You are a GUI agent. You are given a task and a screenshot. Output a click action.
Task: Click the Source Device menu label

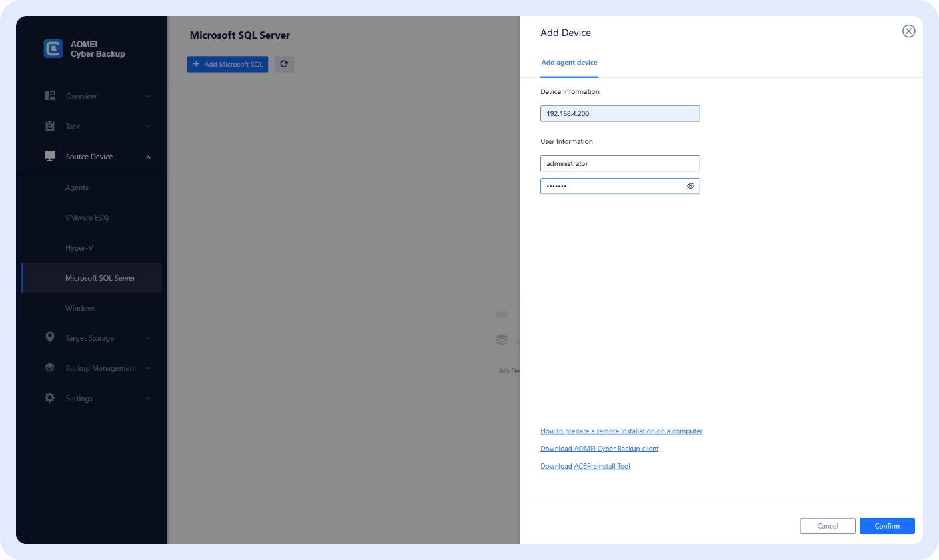89,157
